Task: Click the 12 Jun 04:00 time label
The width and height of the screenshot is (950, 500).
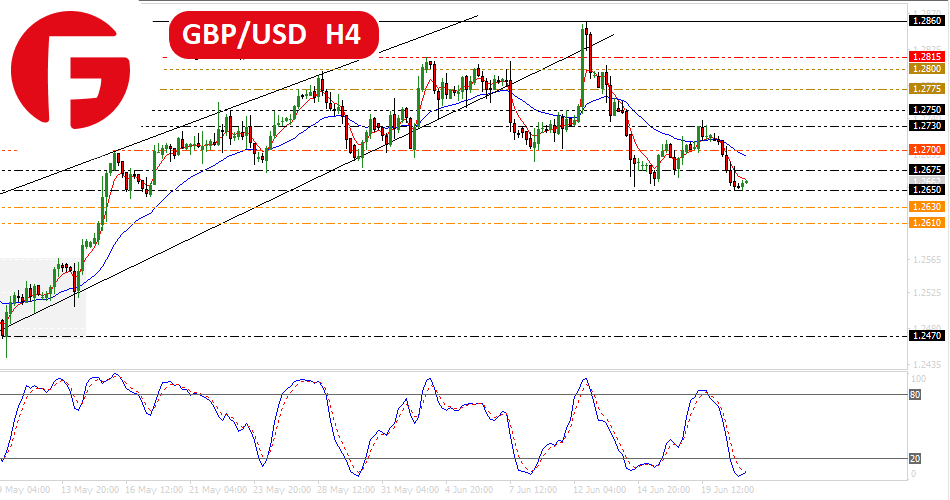Action: 602,490
